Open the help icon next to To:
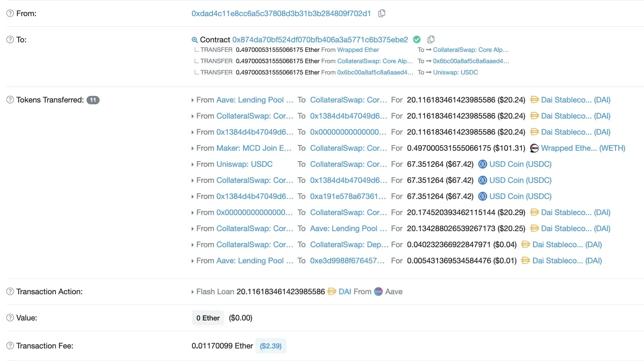 point(10,39)
